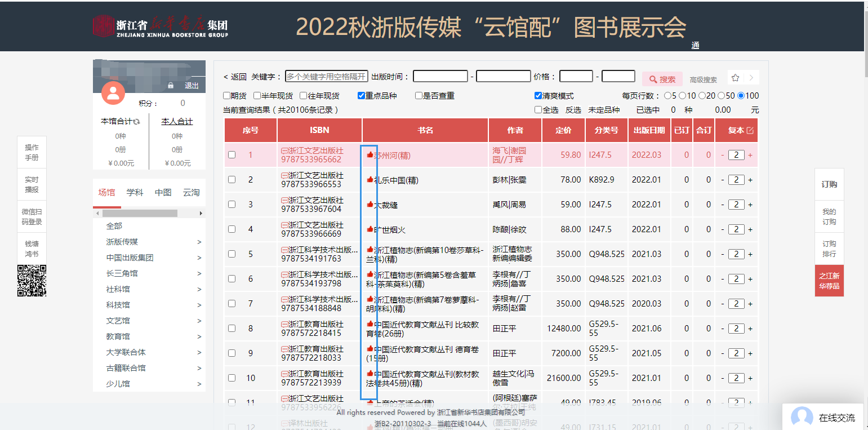Expand the 浙版传媒 category arrow
Image resolution: width=868 pixels, height=430 pixels.
tap(199, 242)
